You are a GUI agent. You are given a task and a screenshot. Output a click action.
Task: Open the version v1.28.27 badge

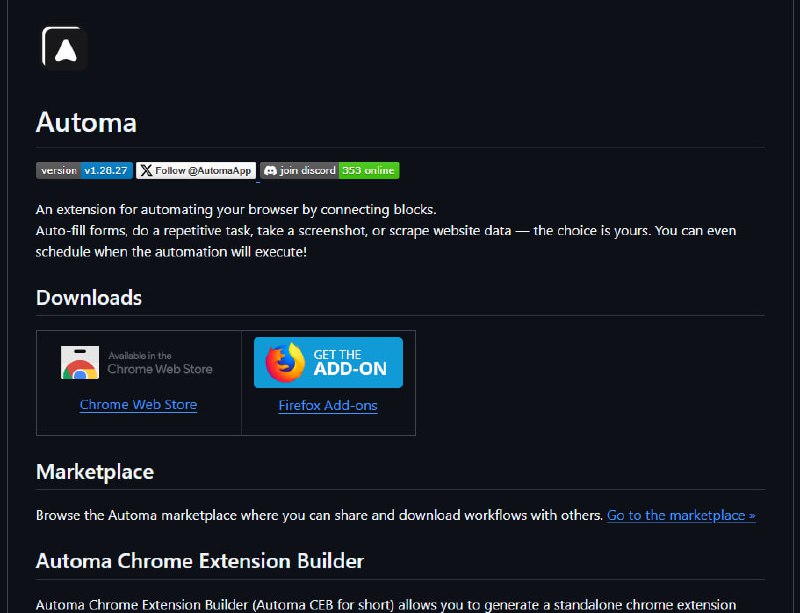[84, 170]
